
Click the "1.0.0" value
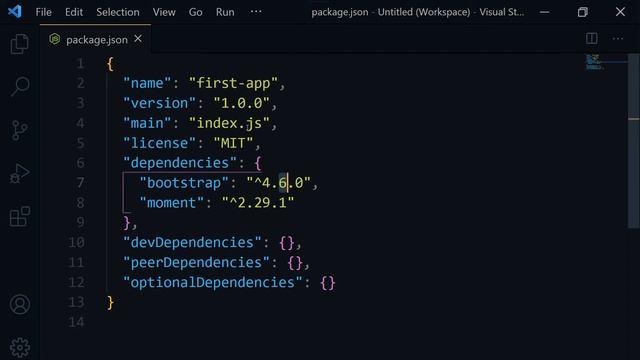(241, 103)
